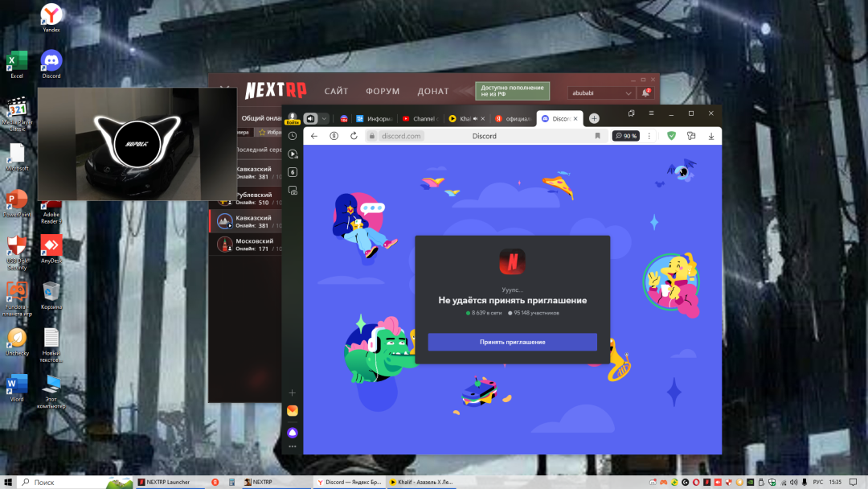Open the screenshot tool in browser sidebar
The height and width of the screenshot is (489, 868).
pyautogui.click(x=293, y=191)
